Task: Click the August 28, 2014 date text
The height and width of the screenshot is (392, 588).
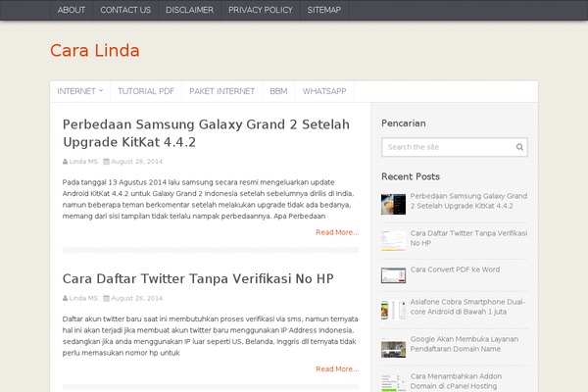Action: coord(137,162)
